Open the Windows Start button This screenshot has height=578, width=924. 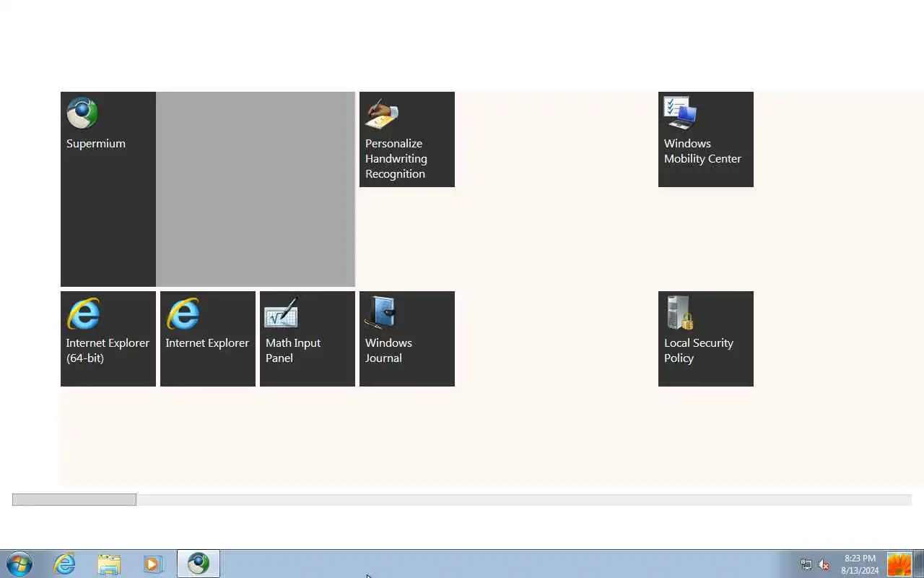coord(19,564)
